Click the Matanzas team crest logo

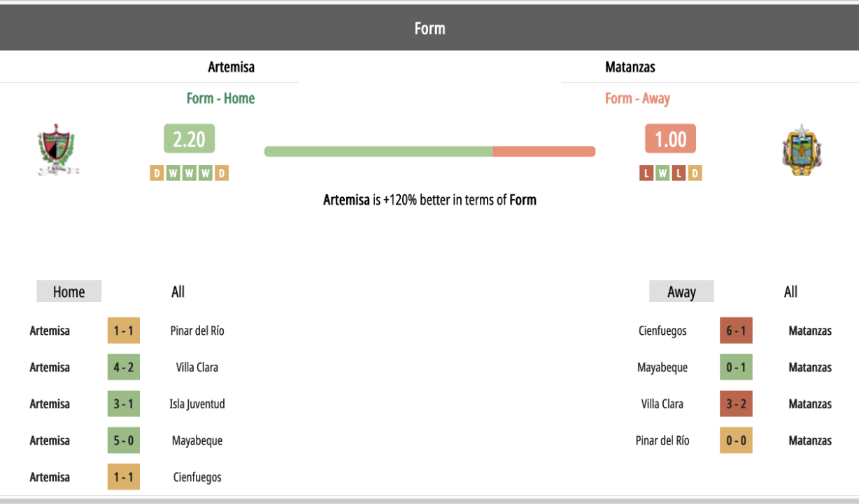click(802, 150)
